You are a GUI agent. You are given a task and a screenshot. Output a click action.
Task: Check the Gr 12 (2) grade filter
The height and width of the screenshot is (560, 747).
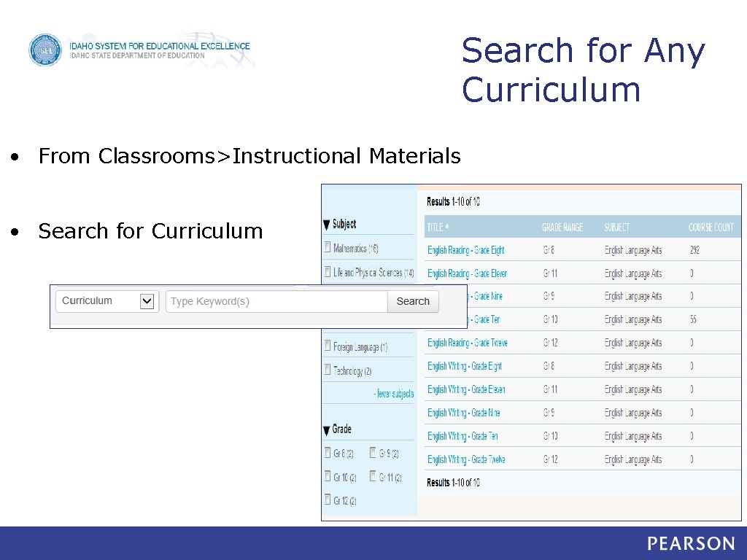pyautogui.click(x=328, y=499)
